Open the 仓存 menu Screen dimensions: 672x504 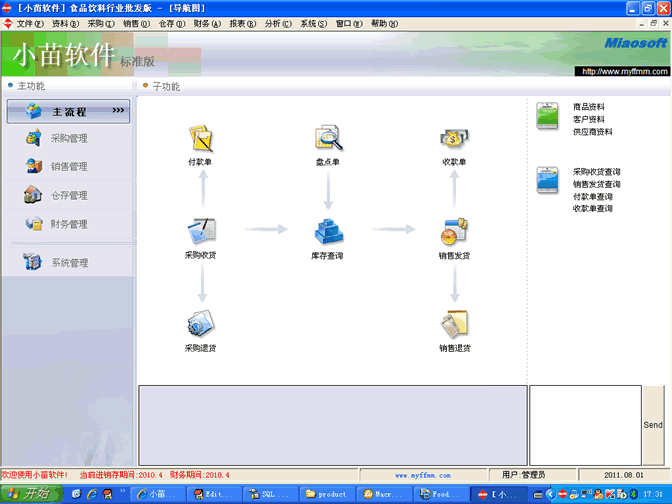(172, 24)
